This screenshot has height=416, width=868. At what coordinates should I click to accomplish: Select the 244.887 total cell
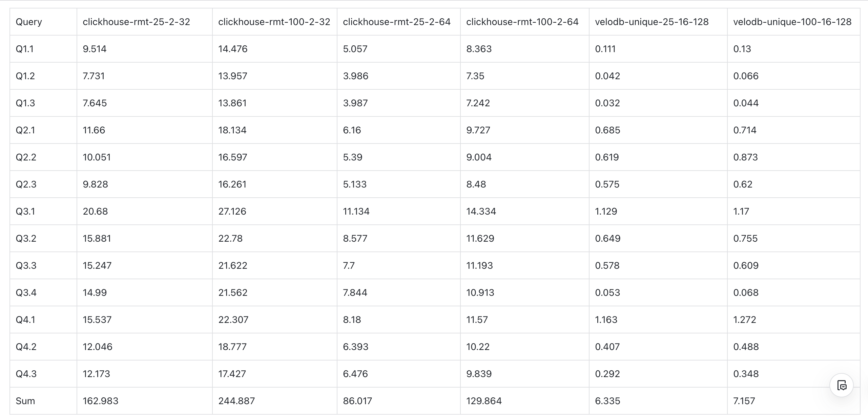[x=236, y=401]
